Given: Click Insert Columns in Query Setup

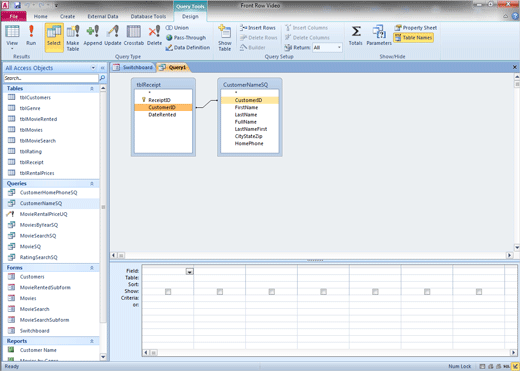Looking at the screenshot, I should tap(306, 28).
